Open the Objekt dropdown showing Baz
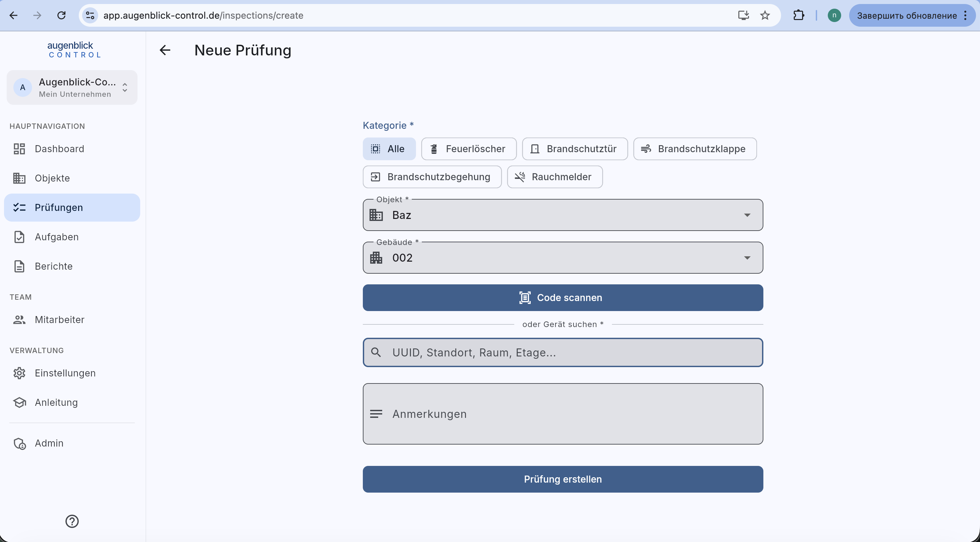 pos(563,215)
